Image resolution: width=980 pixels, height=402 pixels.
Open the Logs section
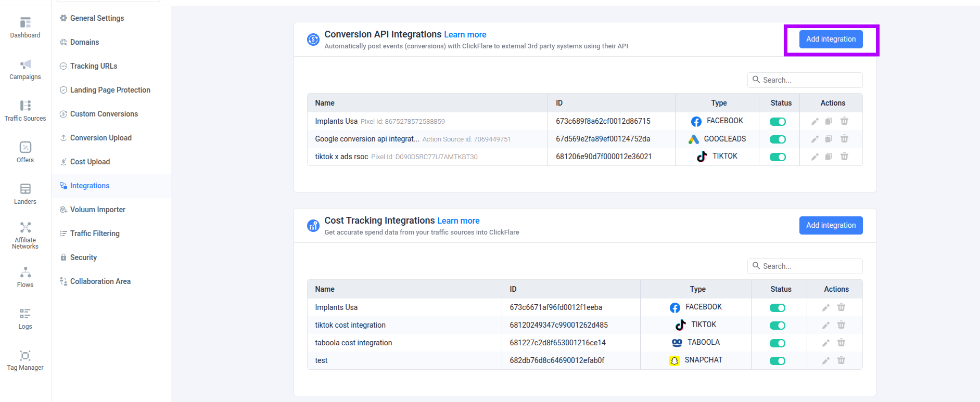pyautogui.click(x=25, y=319)
